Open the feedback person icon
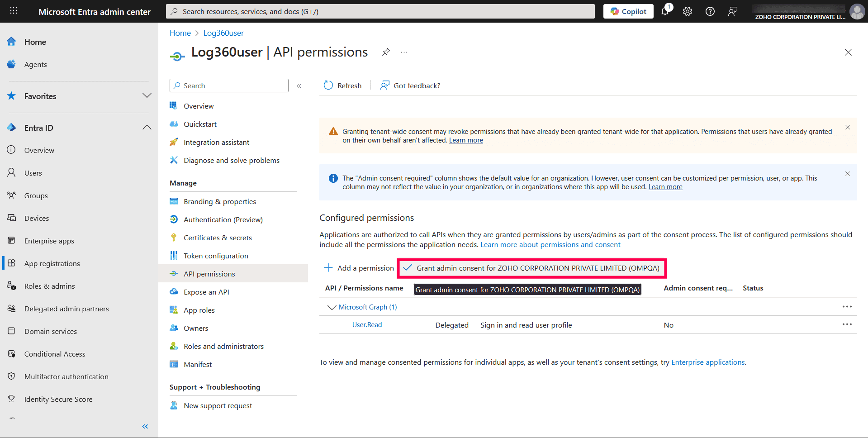 [x=732, y=11]
